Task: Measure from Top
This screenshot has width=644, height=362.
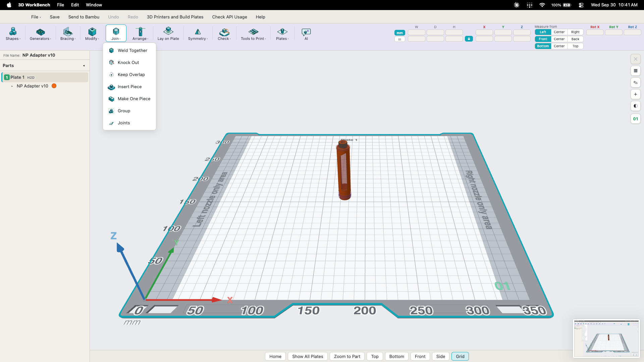Action: [x=575, y=46]
